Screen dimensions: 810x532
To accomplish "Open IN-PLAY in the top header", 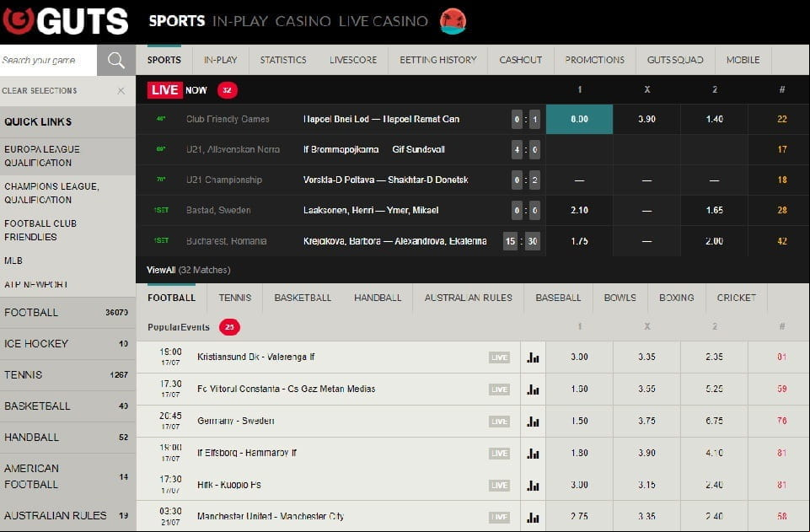I will (x=239, y=21).
